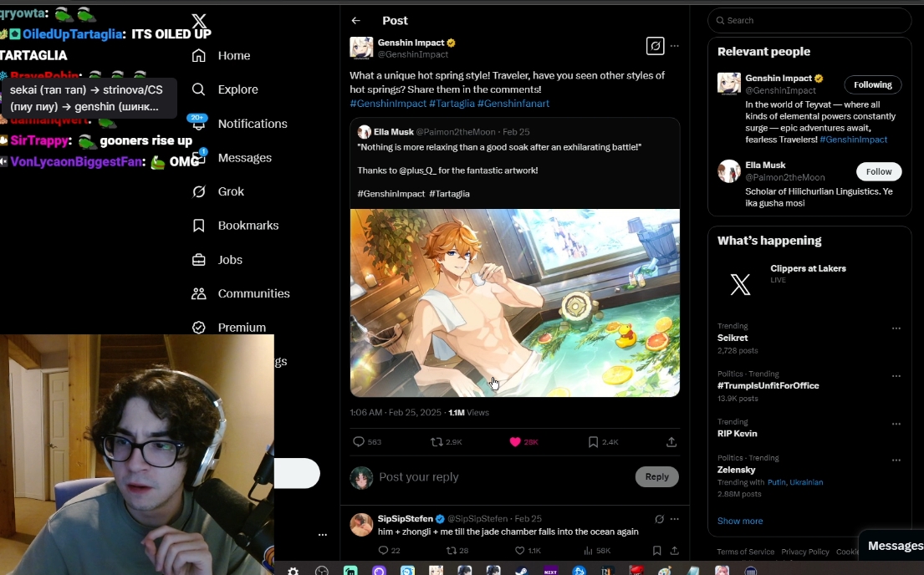Click the Putin link under Zelensky trend
924x575 pixels.
(x=776, y=482)
